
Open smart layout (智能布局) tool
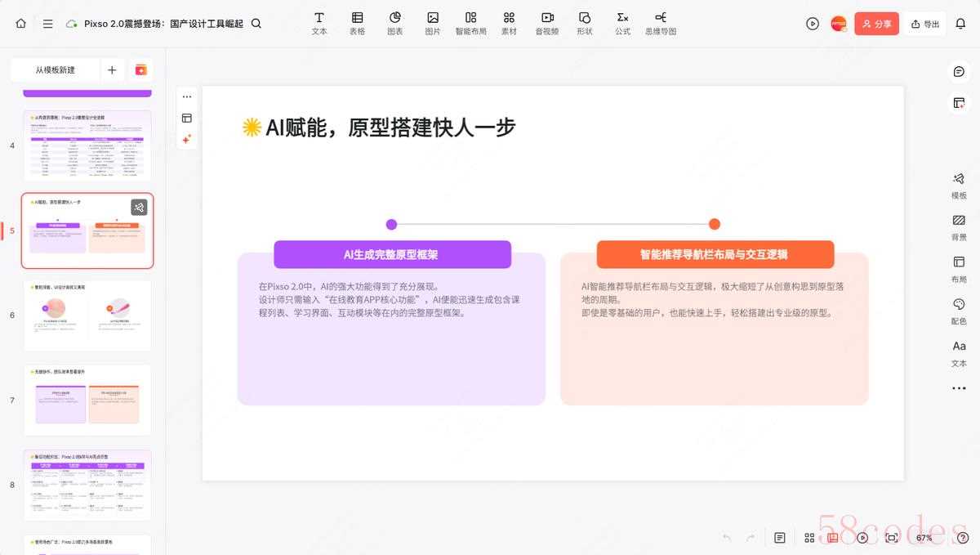tap(470, 24)
